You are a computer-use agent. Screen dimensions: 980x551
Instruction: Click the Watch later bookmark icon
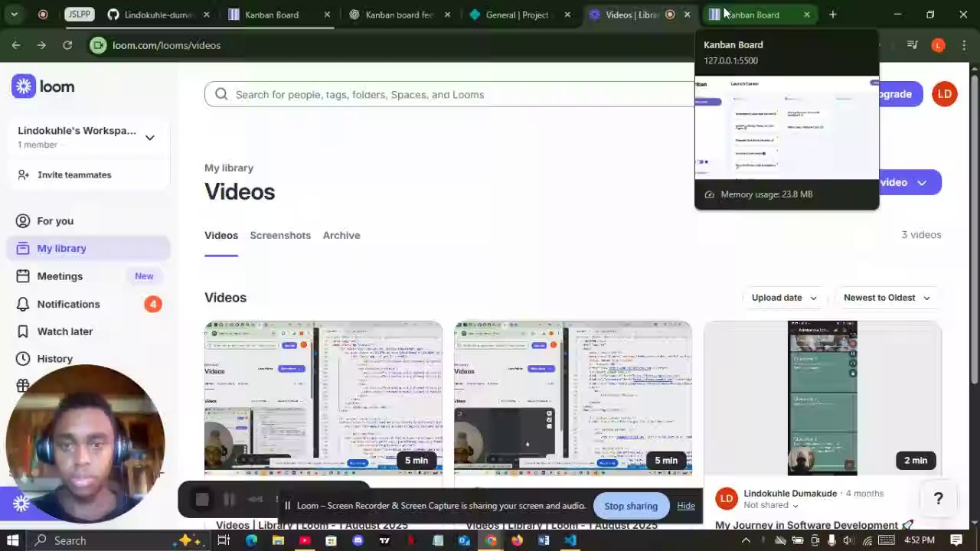click(x=23, y=331)
